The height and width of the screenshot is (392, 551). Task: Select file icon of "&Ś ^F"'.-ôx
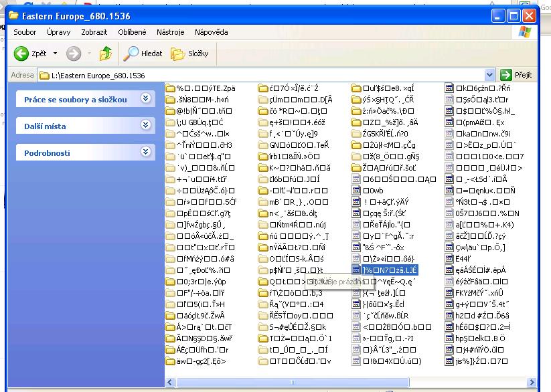click(356, 248)
